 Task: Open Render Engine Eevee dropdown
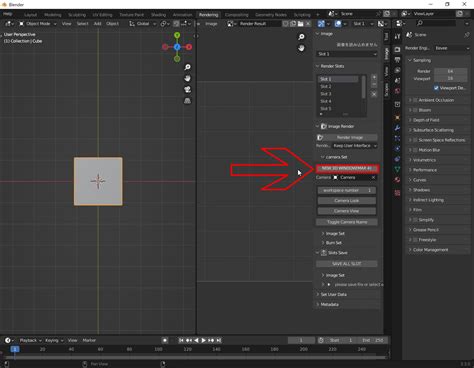(x=452, y=48)
